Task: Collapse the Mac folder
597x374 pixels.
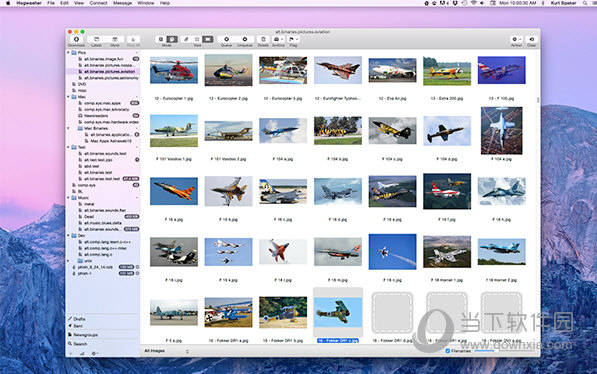Action: [x=69, y=97]
